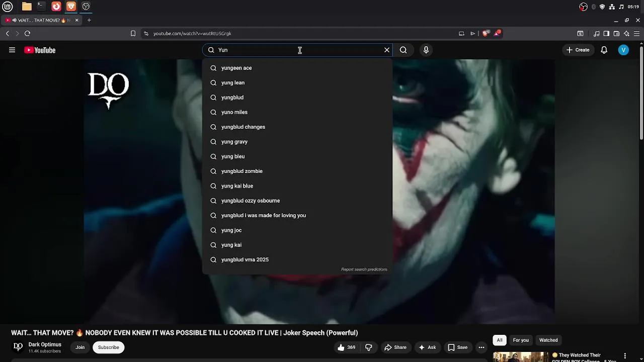Open the Files folder launcher
Viewport: 644px width, 362px height.
pos(27,7)
